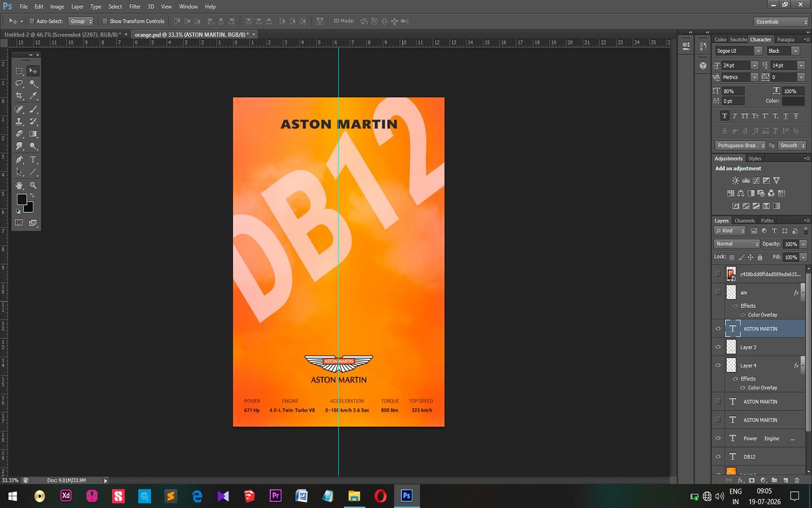Show the am layer

(x=718, y=292)
